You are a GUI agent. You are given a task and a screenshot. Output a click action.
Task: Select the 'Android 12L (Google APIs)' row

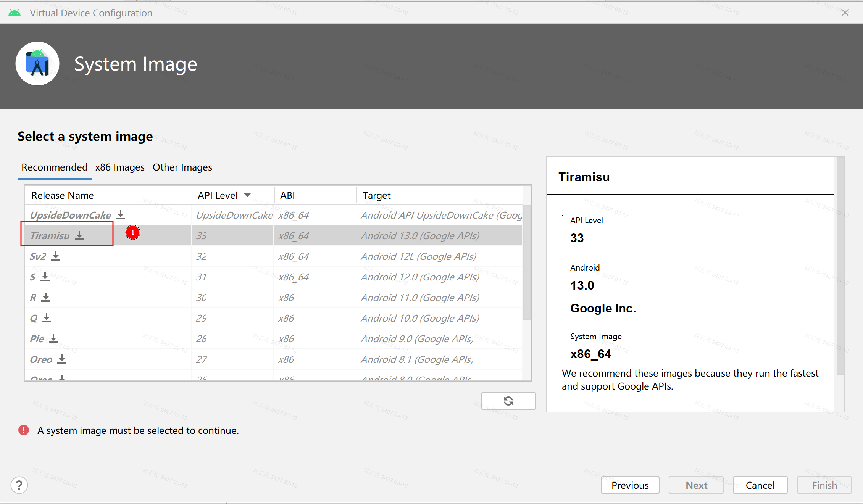(274, 256)
